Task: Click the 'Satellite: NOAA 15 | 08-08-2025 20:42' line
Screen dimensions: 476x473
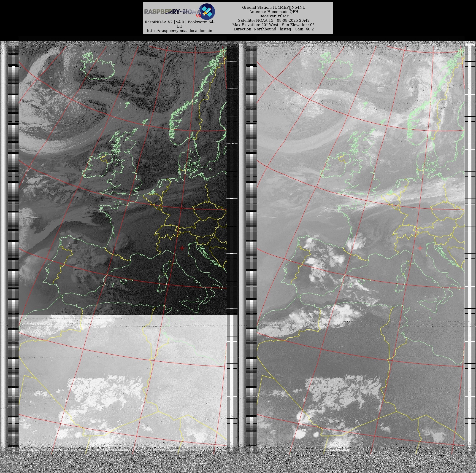Action: (x=274, y=20)
